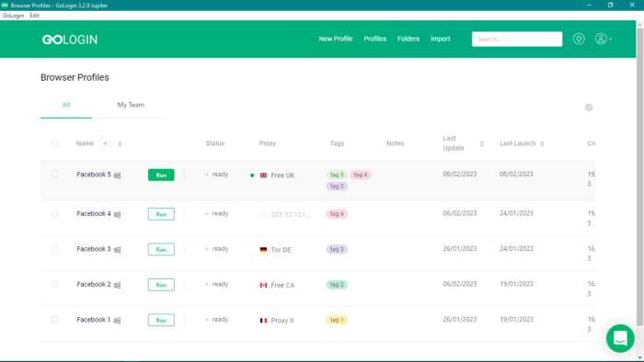Image resolution: width=644 pixels, height=362 pixels.
Task: Open the lightbulb tips icon
Action: click(x=579, y=39)
